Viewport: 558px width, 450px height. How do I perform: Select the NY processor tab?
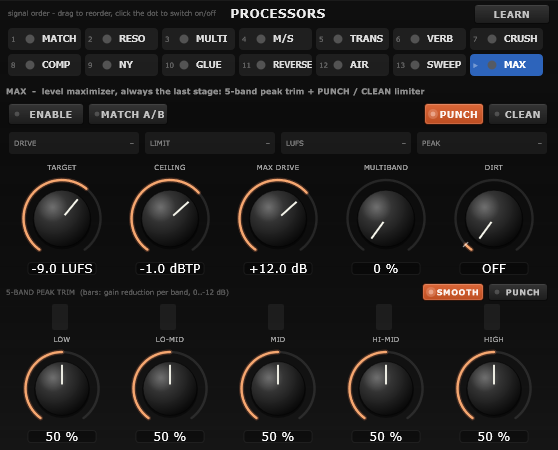[121, 65]
